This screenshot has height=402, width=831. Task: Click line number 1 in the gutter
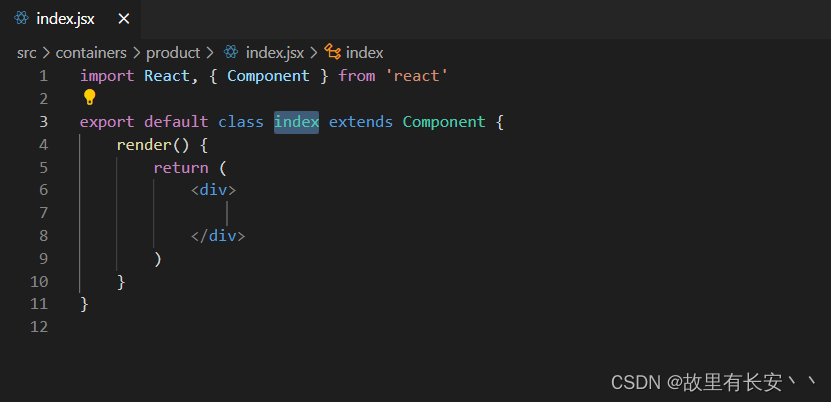[x=43, y=76]
